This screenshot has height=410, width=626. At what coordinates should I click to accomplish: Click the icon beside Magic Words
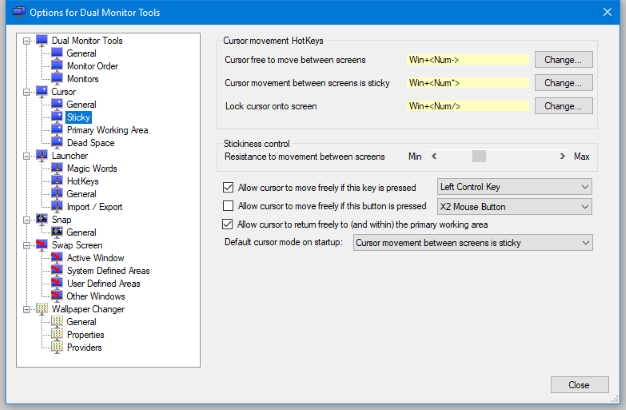(x=57, y=168)
